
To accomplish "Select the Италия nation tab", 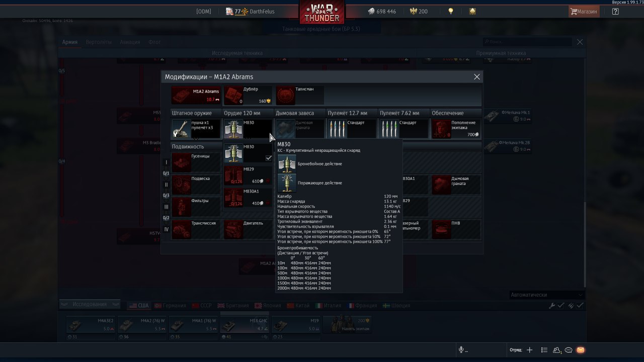I will point(328,306).
